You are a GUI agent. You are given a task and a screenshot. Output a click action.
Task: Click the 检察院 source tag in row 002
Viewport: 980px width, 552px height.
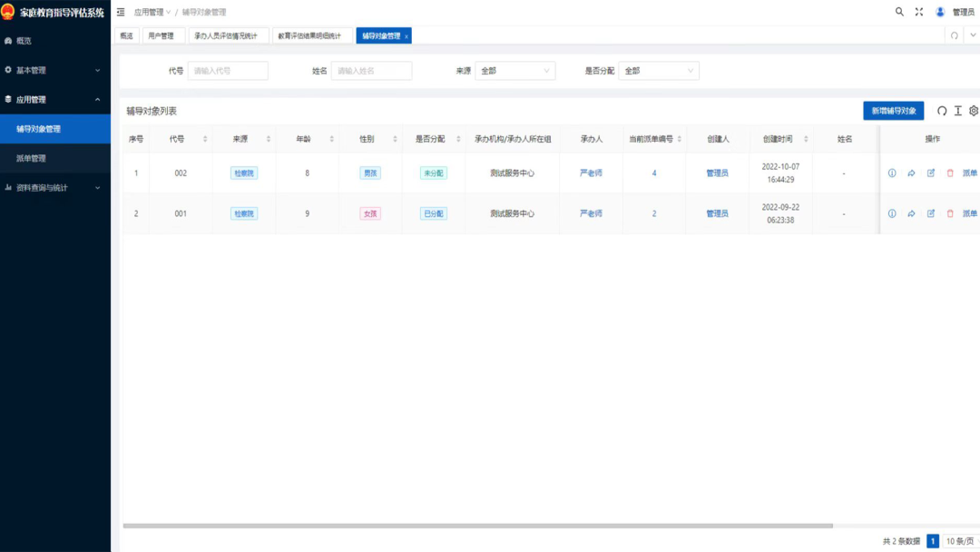click(x=244, y=173)
